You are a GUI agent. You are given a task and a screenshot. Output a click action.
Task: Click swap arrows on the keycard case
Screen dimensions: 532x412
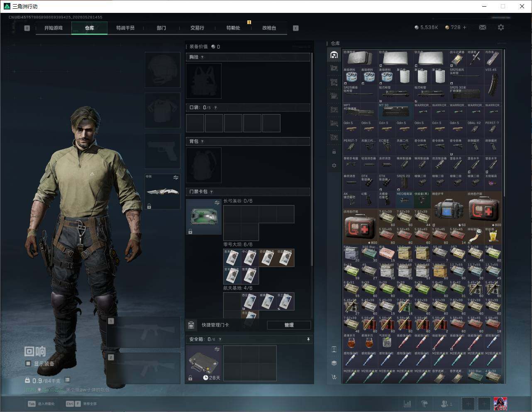tap(217, 203)
